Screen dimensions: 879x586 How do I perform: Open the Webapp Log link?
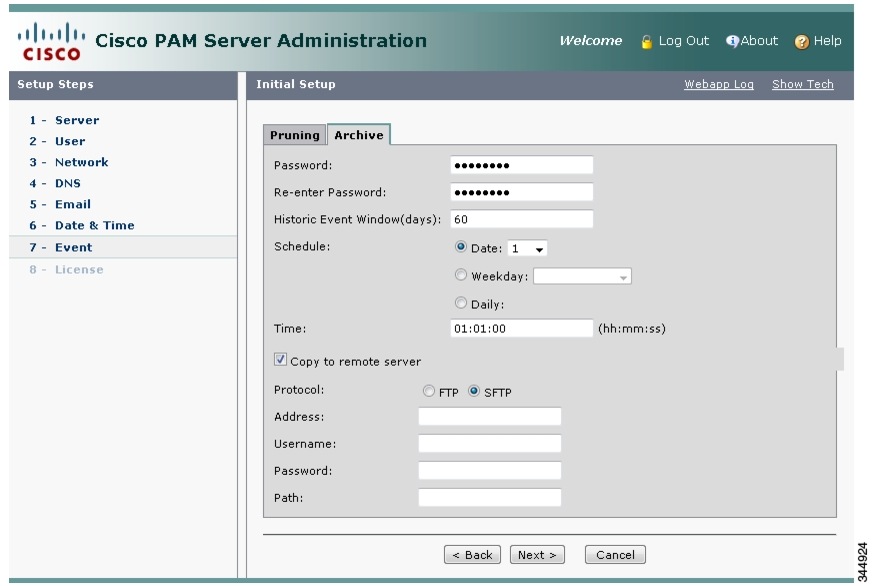click(719, 84)
